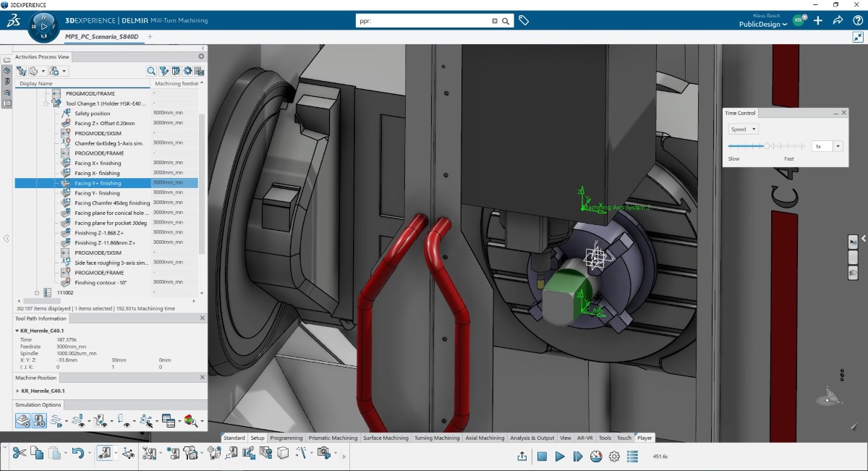868x471 pixels.
Task: Click the share arrow icon in top bar
Action: 838,20
